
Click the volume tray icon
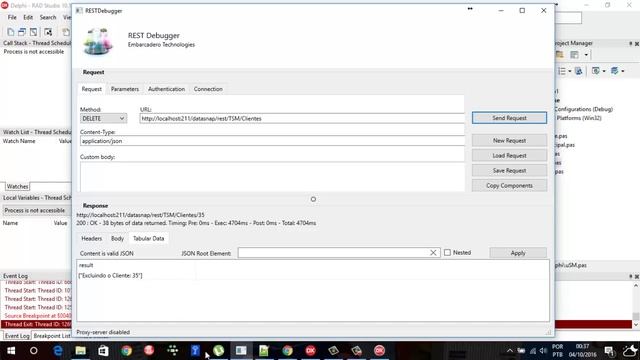(543, 351)
